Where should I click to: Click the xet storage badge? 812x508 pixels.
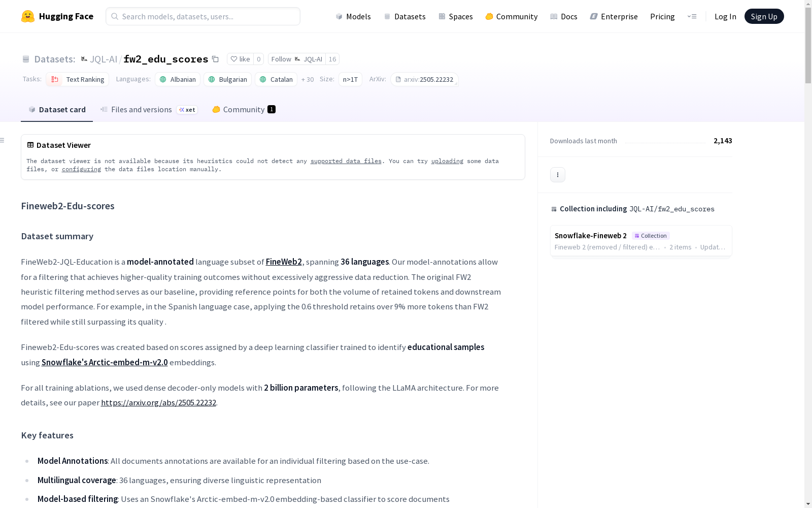[x=187, y=110]
